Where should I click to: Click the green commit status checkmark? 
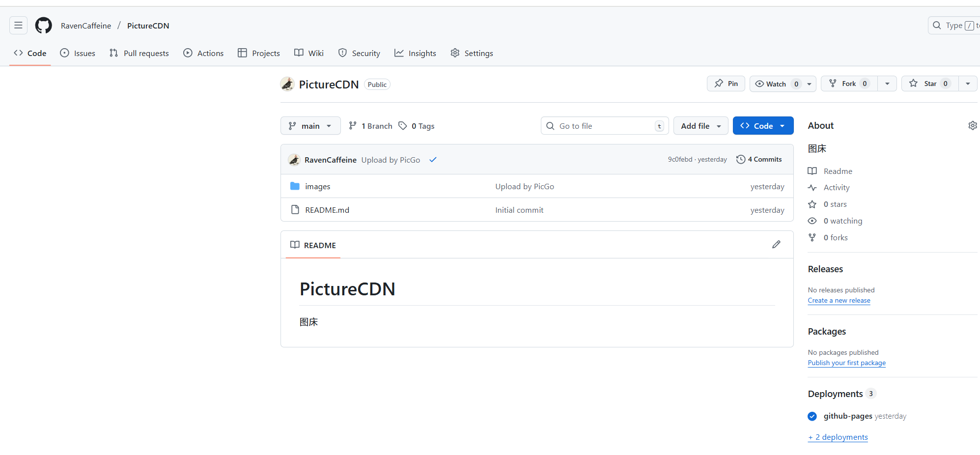(x=433, y=160)
